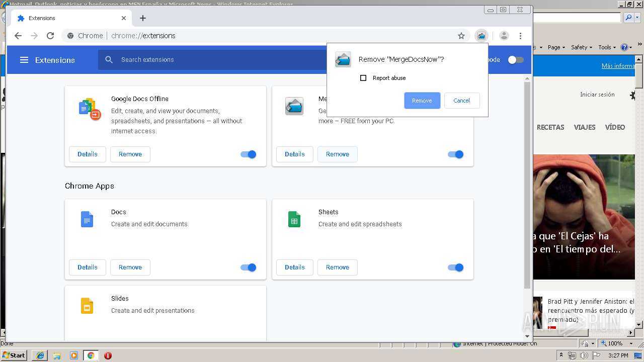
Task: Disable MergeDocsNow extension toggle
Action: tap(456, 154)
